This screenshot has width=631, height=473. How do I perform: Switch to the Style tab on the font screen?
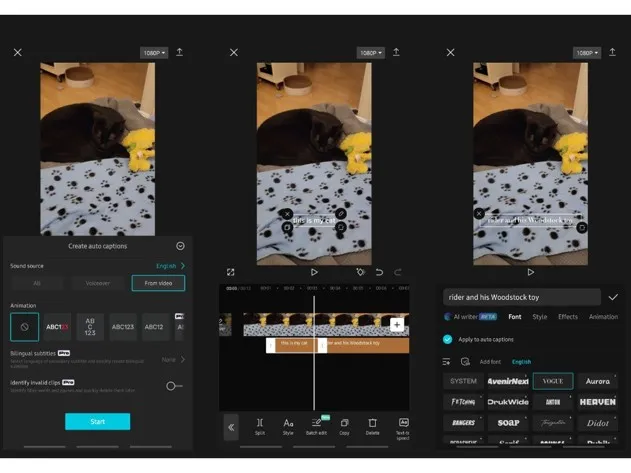pos(540,317)
